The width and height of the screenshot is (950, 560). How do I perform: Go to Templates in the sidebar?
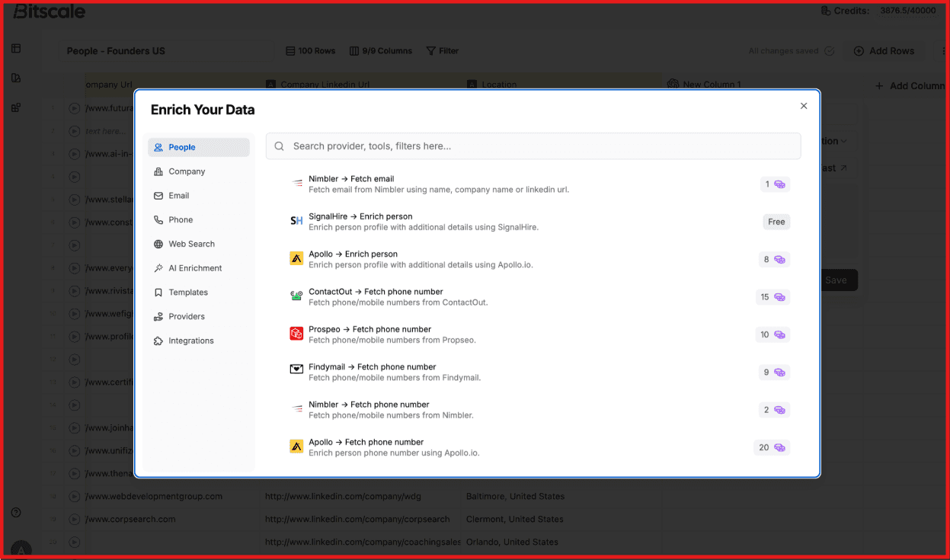tap(199, 293)
